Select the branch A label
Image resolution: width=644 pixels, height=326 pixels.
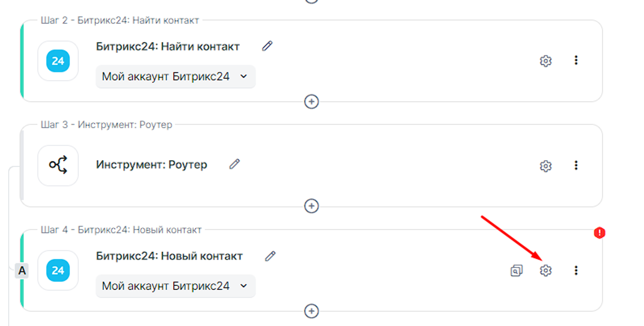pos(22,271)
